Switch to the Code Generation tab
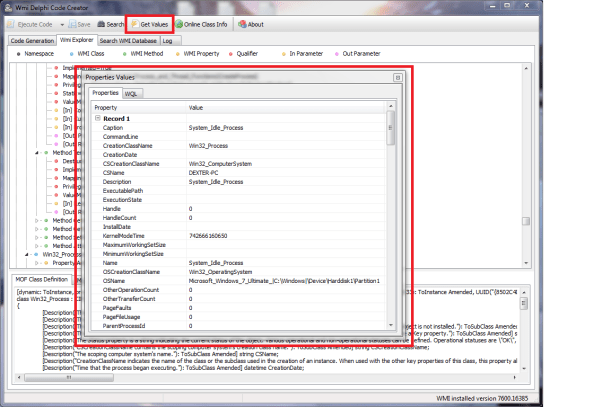 coord(32,41)
